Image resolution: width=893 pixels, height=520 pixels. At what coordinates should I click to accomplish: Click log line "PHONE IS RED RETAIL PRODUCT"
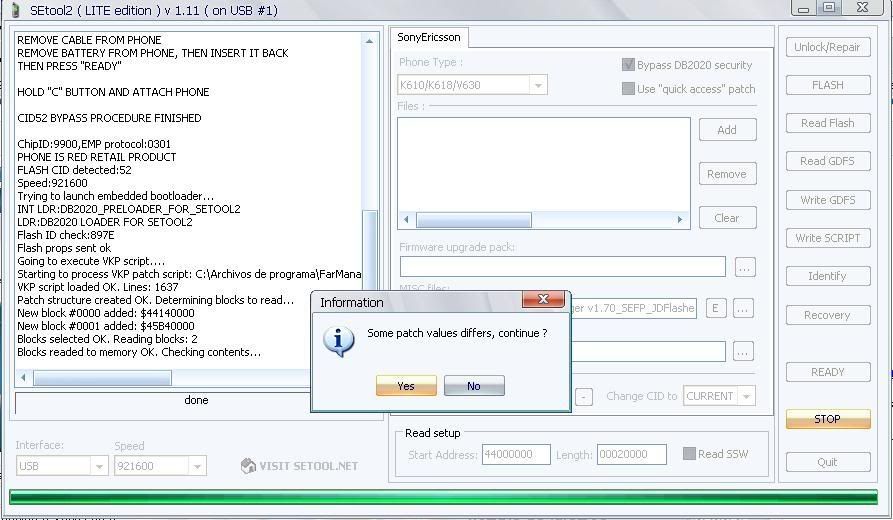pyautogui.click(x=96, y=157)
